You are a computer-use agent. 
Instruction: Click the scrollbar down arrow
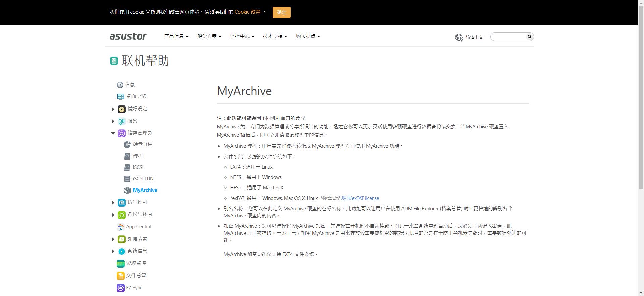coord(641,293)
